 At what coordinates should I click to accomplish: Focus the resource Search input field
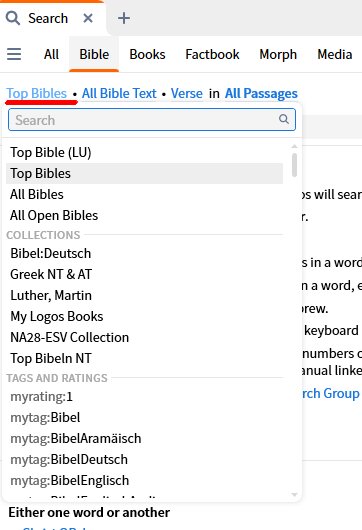coord(152,120)
